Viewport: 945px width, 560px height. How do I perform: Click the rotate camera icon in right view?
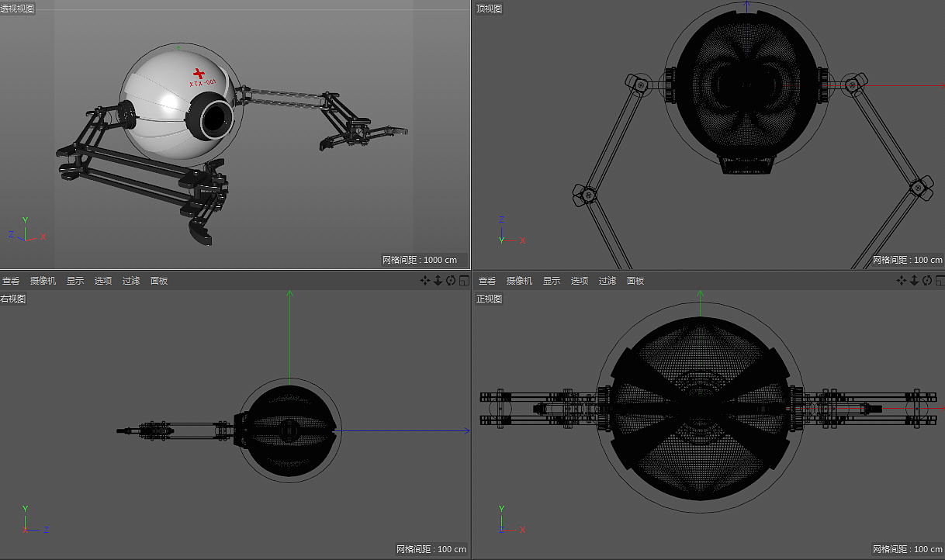point(451,281)
